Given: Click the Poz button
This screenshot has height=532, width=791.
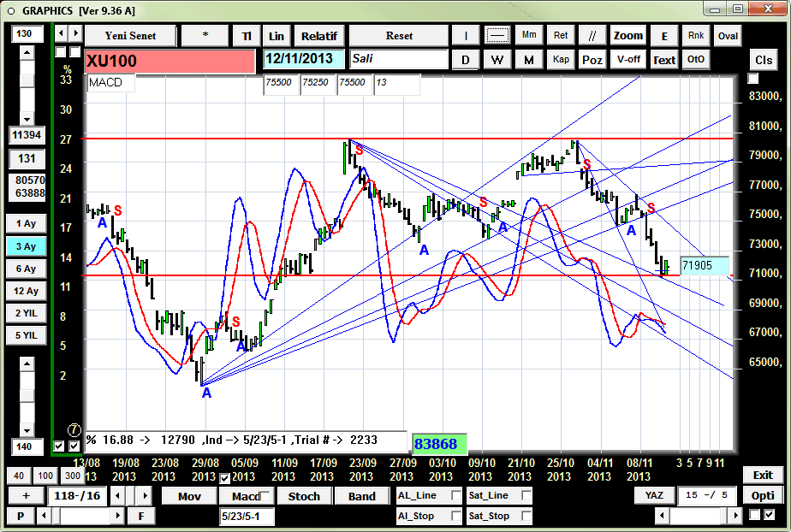Looking at the screenshot, I should (x=592, y=60).
